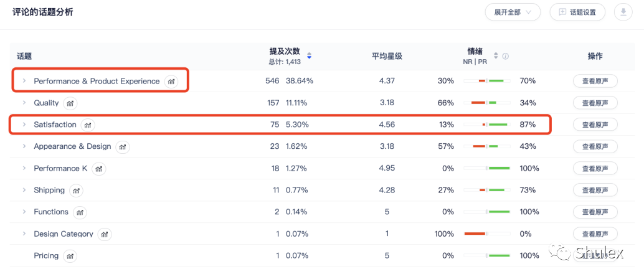Click 查看原声 for the Functions row
The height and width of the screenshot is (279, 644).
coord(595,212)
